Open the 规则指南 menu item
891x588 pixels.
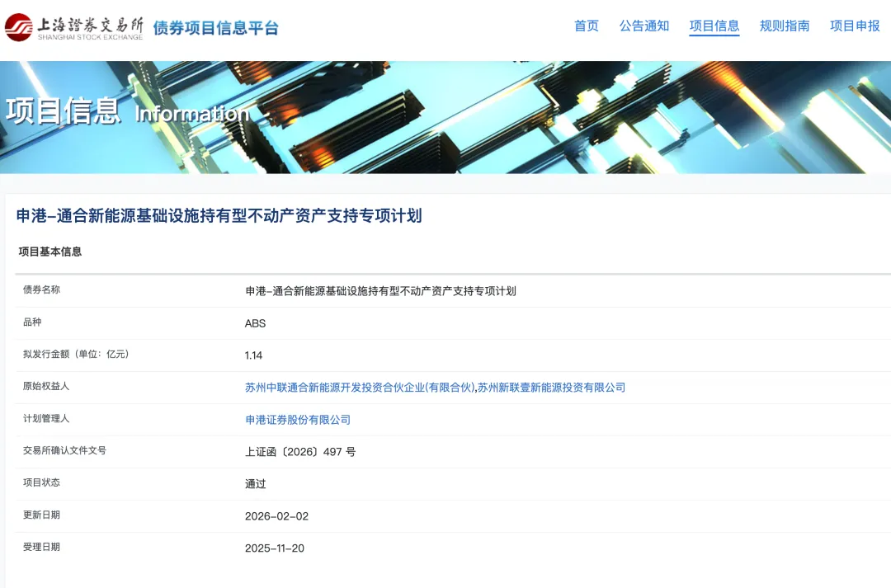[x=785, y=26]
